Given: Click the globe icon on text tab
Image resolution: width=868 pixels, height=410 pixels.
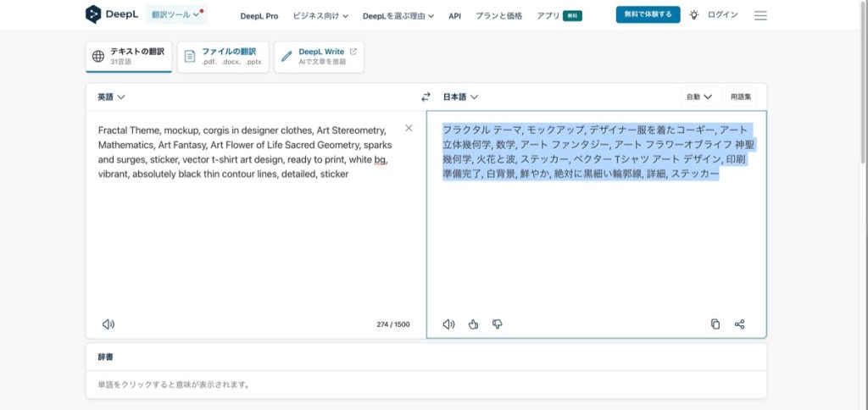Looking at the screenshot, I should coord(98,57).
